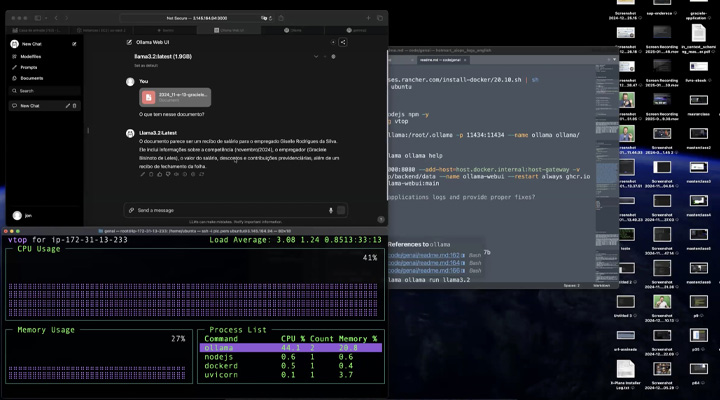Delete the New Chat conversation with trash icon
The width and height of the screenshot is (720, 400).
tap(74, 106)
